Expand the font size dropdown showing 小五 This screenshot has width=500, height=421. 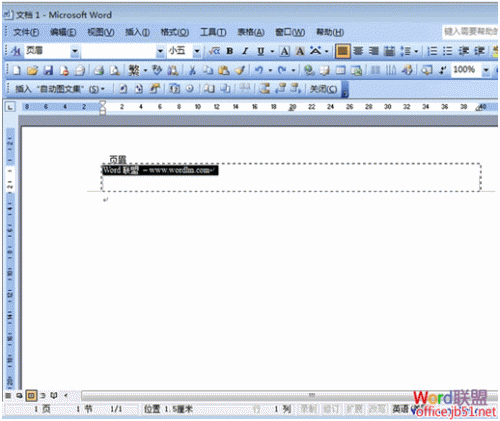(x=197, y=51)
